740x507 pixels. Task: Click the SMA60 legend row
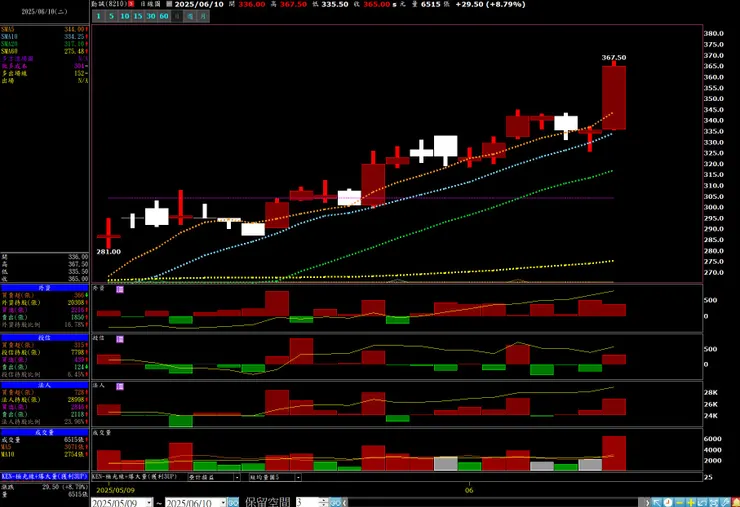[x=44, y=51]
